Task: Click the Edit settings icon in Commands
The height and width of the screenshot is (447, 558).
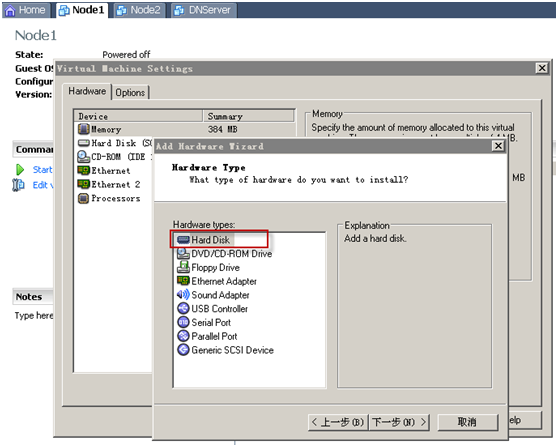Action: (x=18, y=185)
